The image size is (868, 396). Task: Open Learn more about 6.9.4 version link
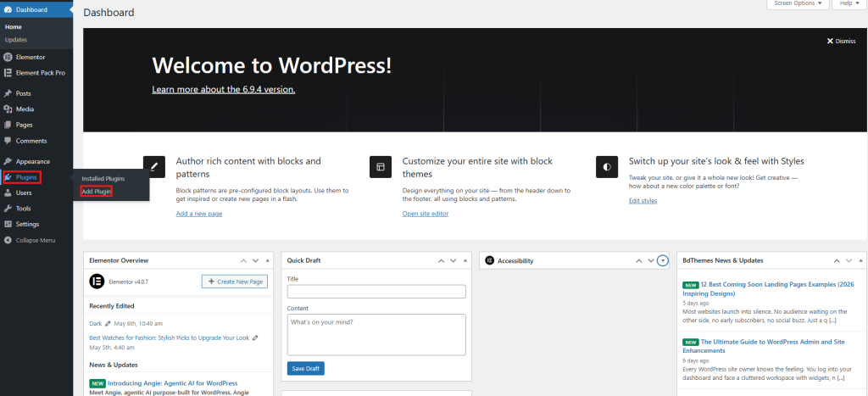point(224,89)
